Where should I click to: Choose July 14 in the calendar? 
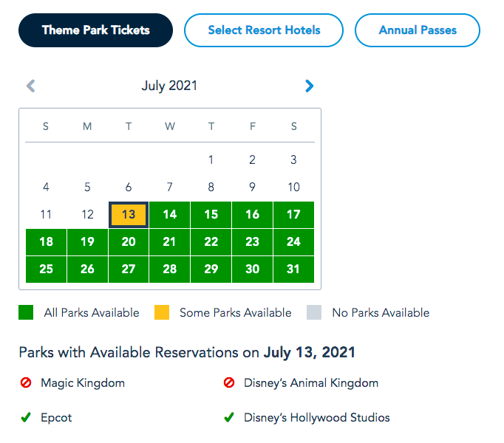(170, 215)
